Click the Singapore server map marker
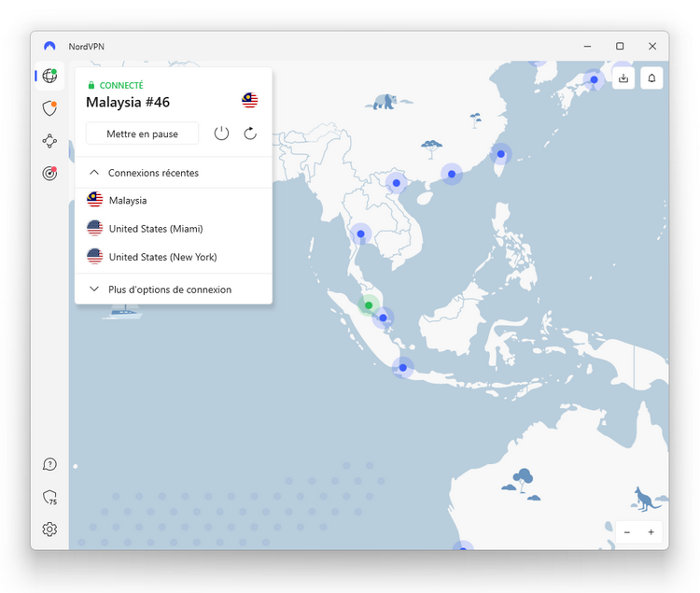The height and width of the screenshot is (593, 700). click(383, 318)
